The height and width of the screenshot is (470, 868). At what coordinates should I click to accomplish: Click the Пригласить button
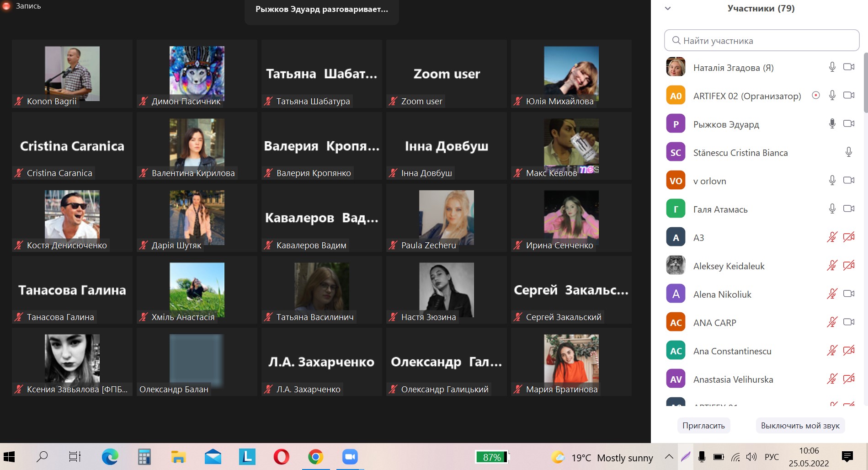703,426
